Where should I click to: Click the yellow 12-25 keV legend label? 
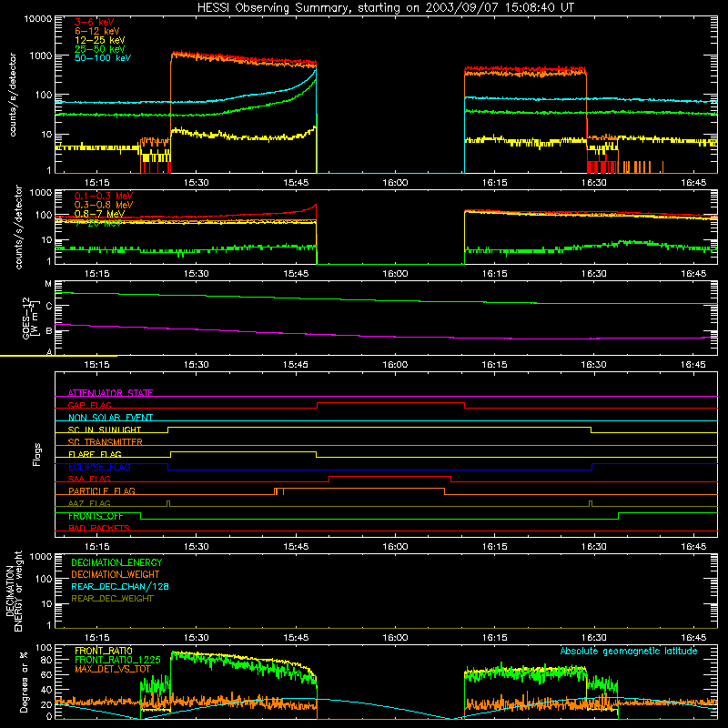100,40
